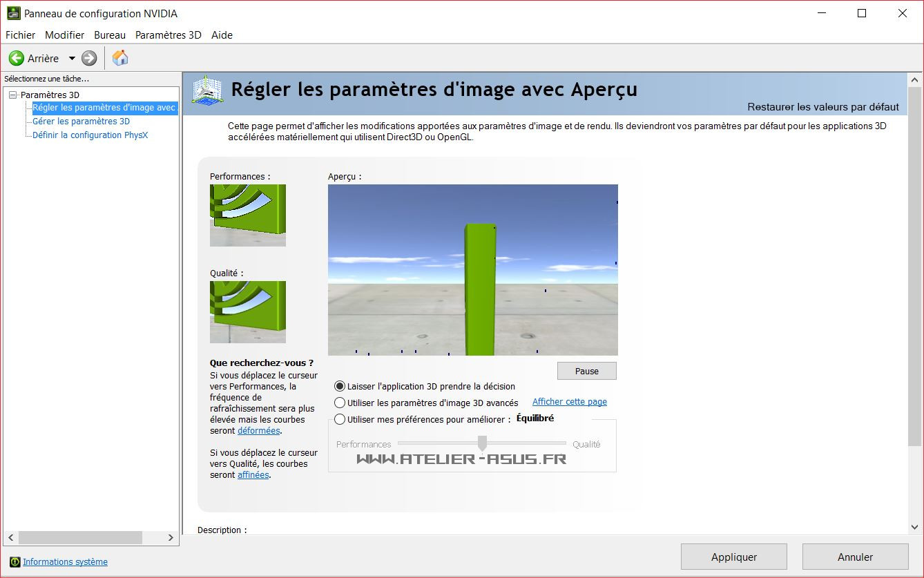
Task: Open the Informations système link
Action: 65,562
